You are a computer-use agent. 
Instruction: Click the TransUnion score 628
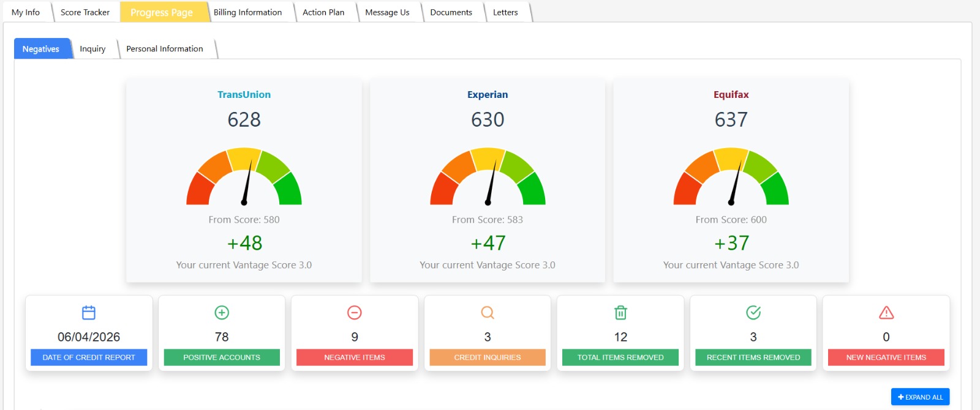pos(244,119)
